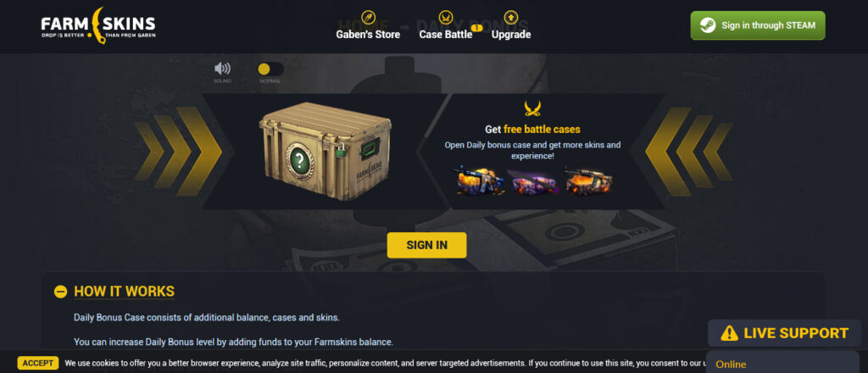This screenshot has width=868, height=373.
Task: Go to Case Battle page
Action: 446,34
